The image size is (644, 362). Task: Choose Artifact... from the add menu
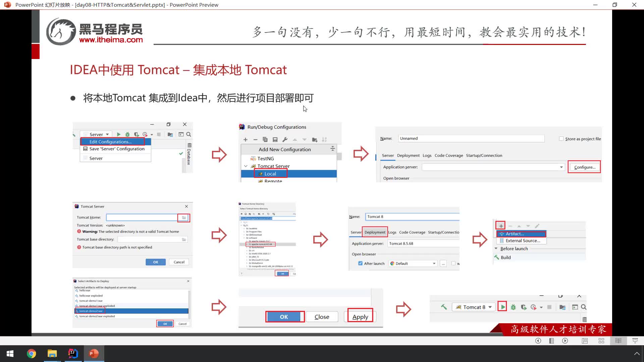click(x=521, y=234)
